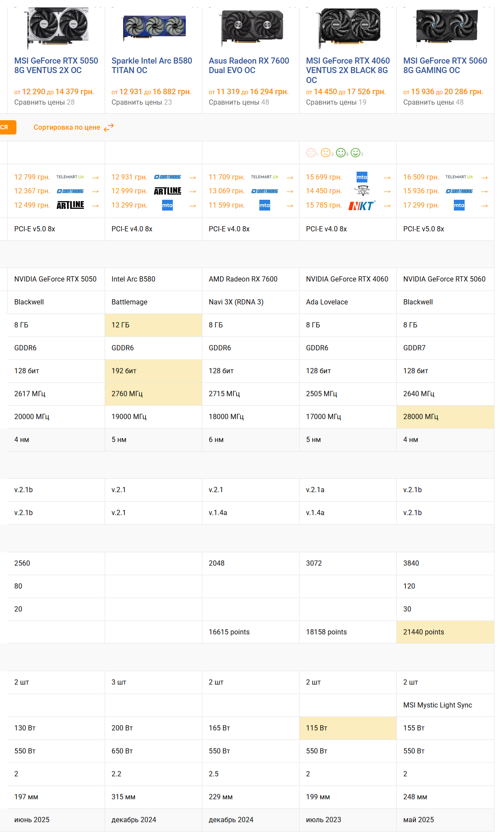
Task: Click the sort-by-price swap arrows icon
Action: 108,127
